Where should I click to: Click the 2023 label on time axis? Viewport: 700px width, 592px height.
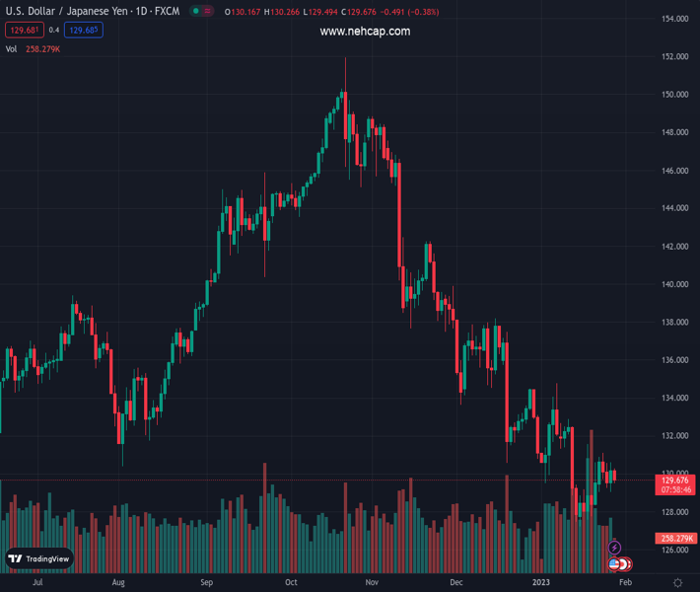pos(543,583)
